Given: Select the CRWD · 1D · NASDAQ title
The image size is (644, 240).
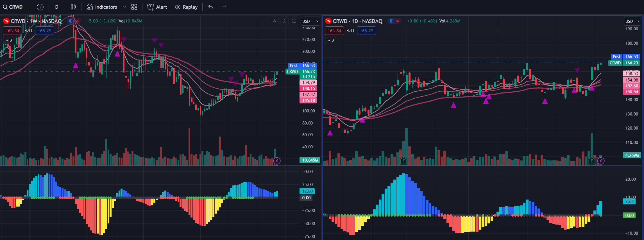Looking at the screenshot, I should pos(358,21).
